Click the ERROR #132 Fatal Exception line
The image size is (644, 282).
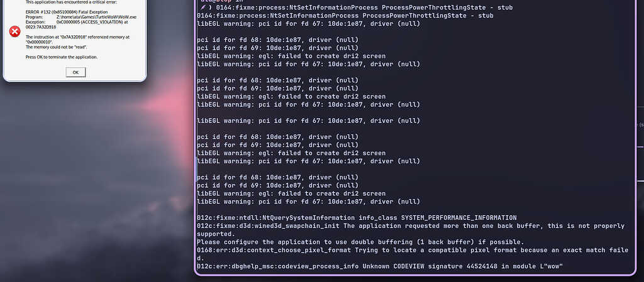pyautogui.click(x=67, y=13)
